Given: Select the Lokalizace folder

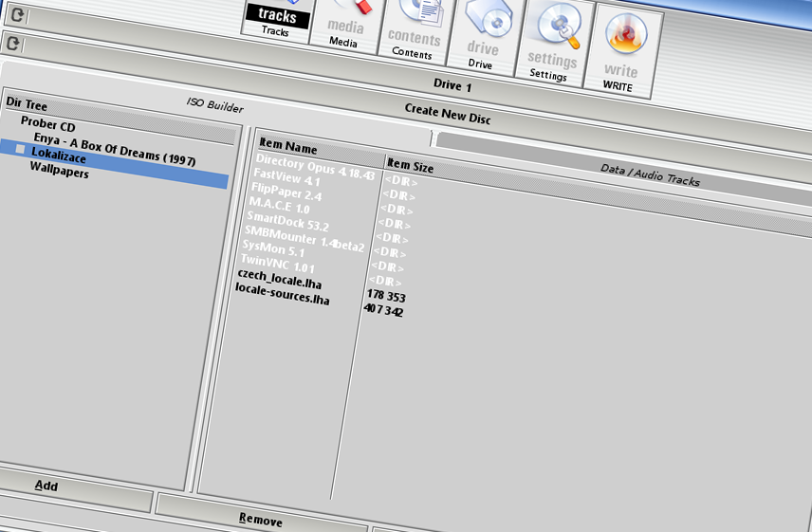Looking at the screenshot, I should (x=59, y=156).
